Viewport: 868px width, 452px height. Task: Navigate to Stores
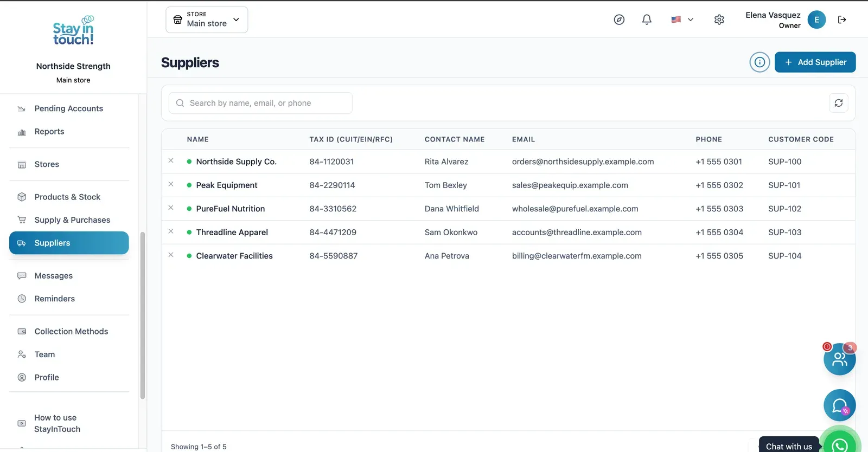point(69,164)
